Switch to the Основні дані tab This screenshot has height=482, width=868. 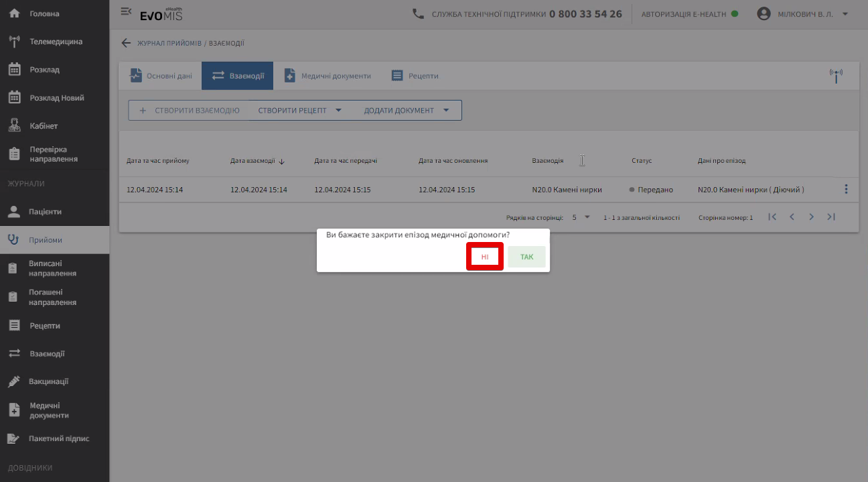pos(161,76)
